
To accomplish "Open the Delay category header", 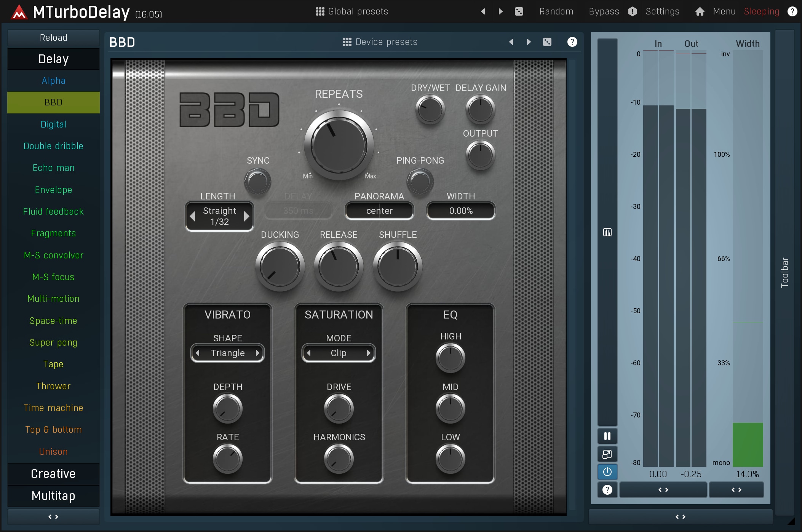I will [53, 59].
